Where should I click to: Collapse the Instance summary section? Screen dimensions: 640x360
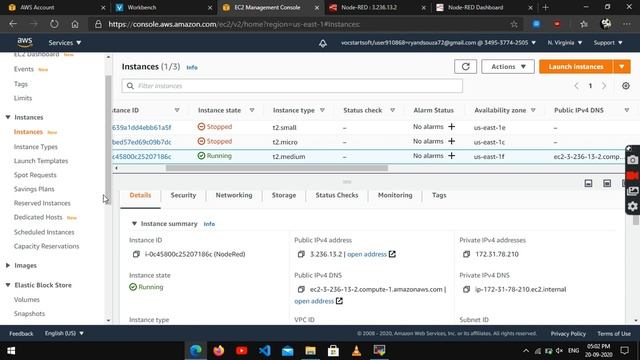[134, 224]
